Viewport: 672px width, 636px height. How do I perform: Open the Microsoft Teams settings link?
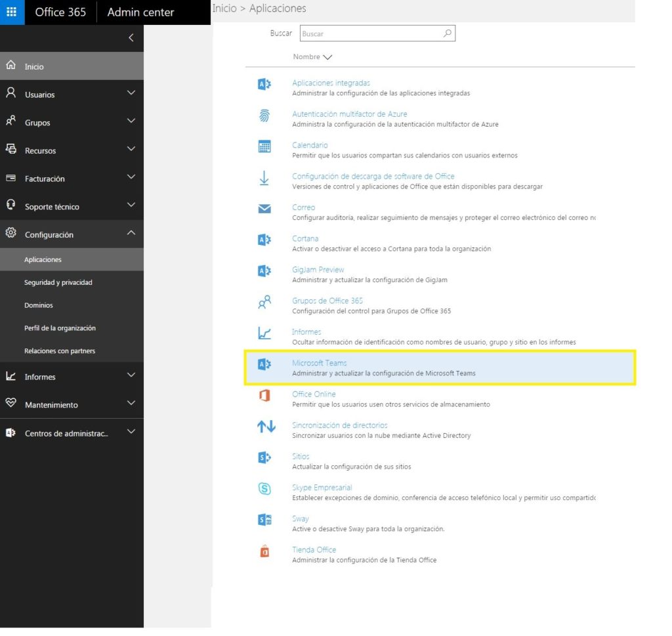click(x=320, y=363)
